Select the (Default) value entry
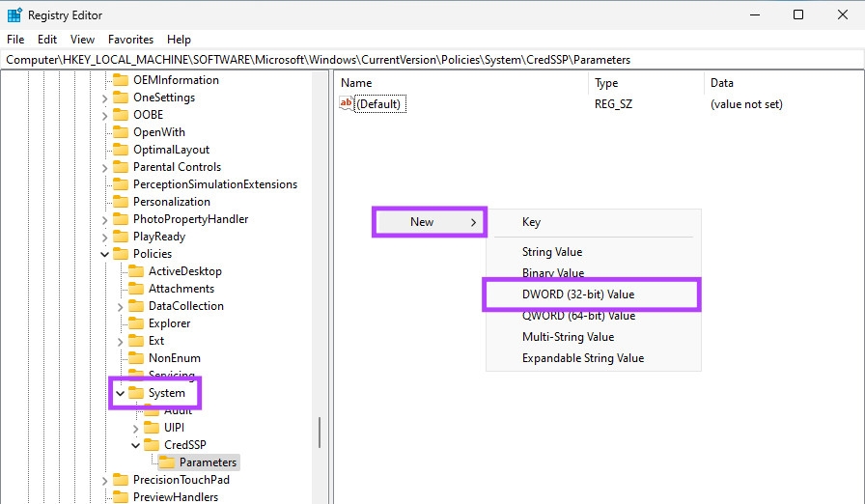Viewport: 865px width, 504px height. click(x=380, y=103)
